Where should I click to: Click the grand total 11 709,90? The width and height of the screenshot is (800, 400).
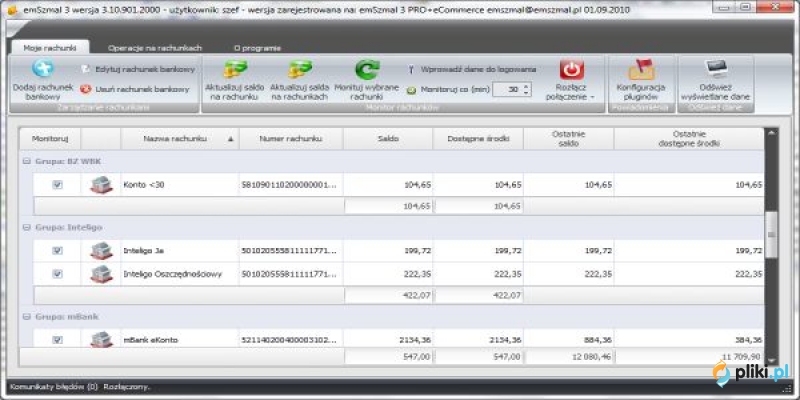pyautogui.click(x=741, y=357)
